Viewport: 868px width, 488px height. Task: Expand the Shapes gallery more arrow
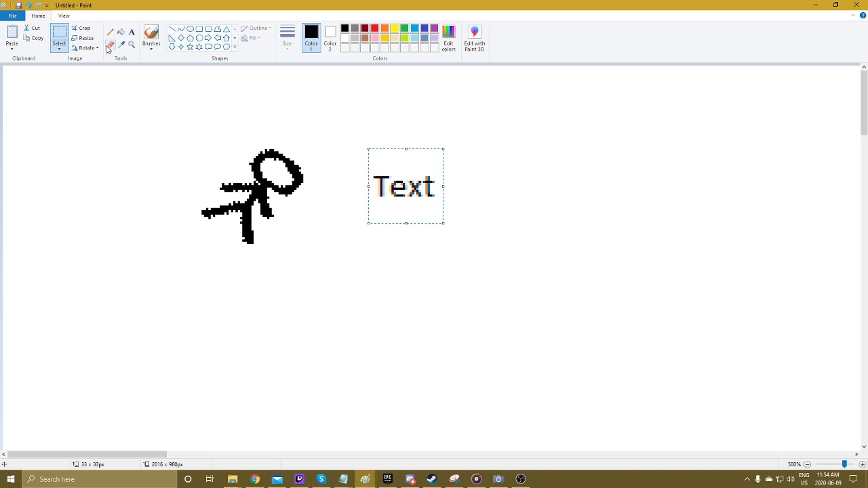click(235, 47)
